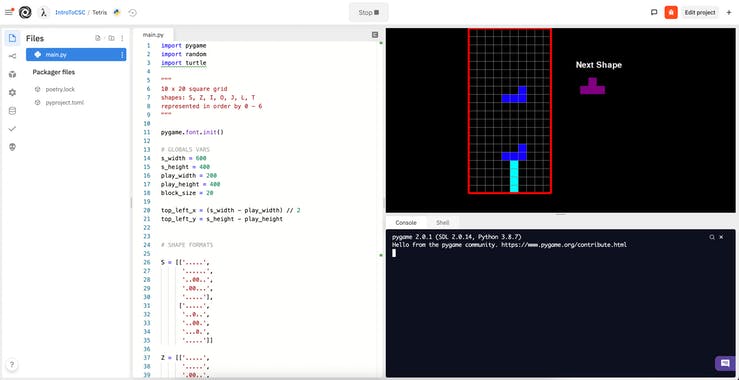Click the play_width = 200 line
This screenshot has width=739, height=380.
pos(189,175)
